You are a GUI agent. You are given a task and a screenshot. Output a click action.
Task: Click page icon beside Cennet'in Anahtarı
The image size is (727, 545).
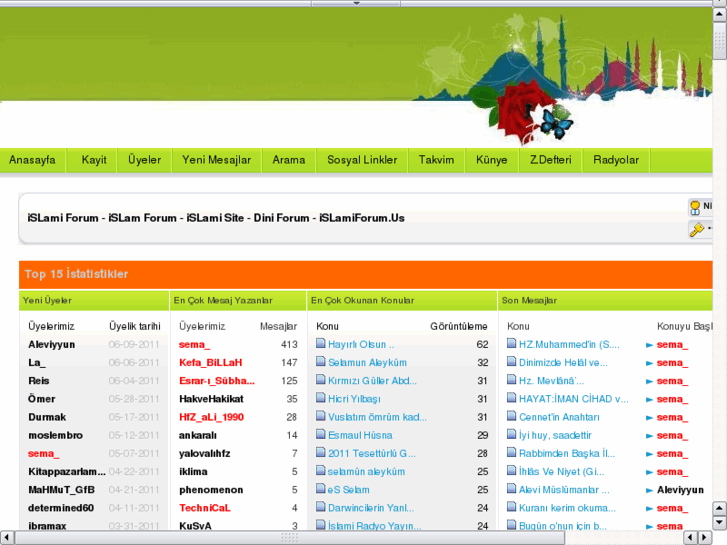(x=511, y=416)
